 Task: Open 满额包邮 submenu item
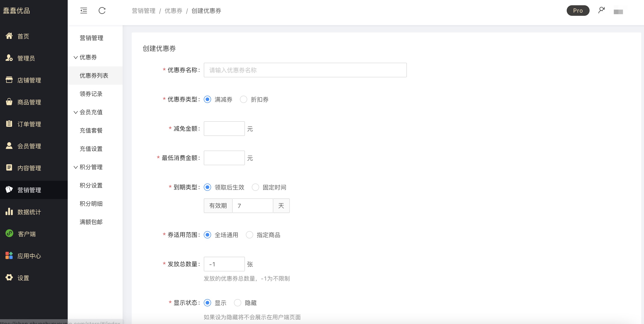(x=91, y=222)
